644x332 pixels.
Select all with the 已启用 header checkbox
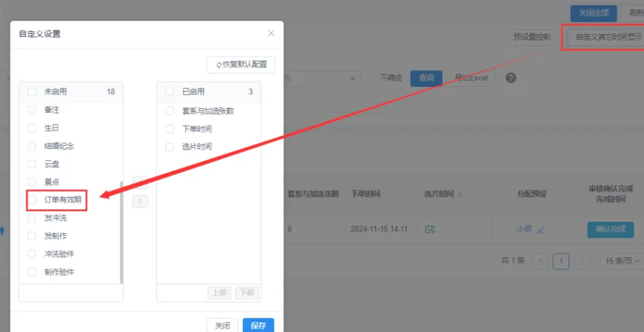(x=170, y=92)
